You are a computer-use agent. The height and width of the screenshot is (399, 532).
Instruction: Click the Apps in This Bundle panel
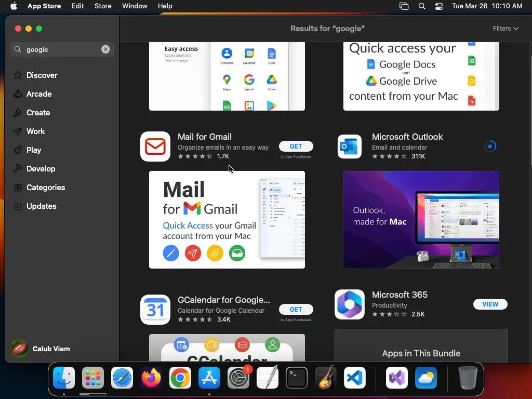(x=421, y=345)
